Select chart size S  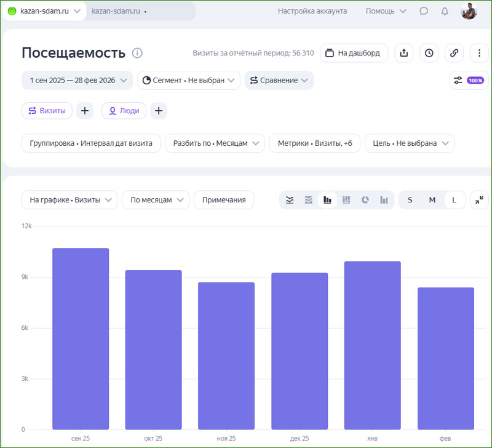coord(410,200)
